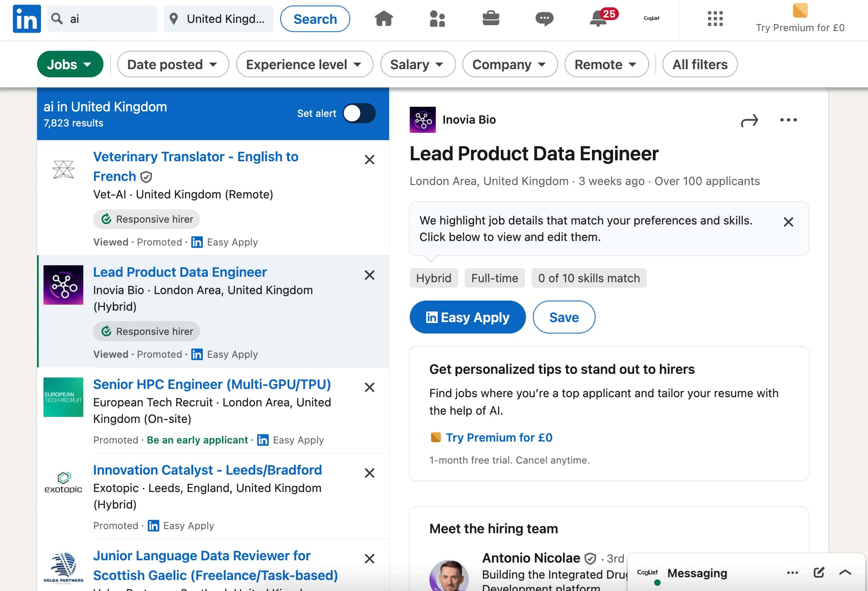Dismiss the Senior HPC Engineer job card
Image resolution: width=868 pixels, height=591 pixels.
[x=369, y=388]
